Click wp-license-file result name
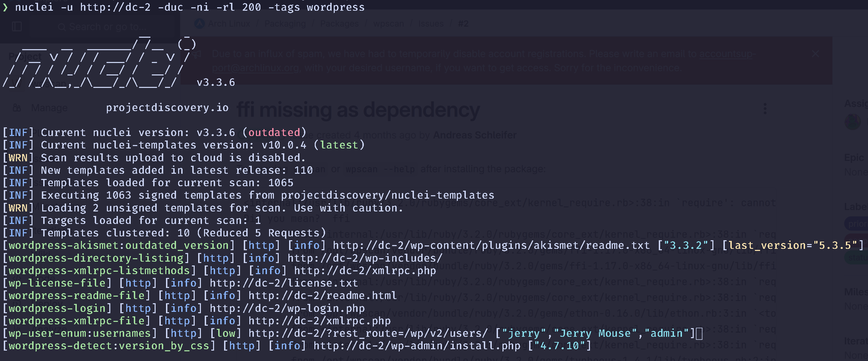The width and height of the screenshot is (868, 361). click(57, 283)
